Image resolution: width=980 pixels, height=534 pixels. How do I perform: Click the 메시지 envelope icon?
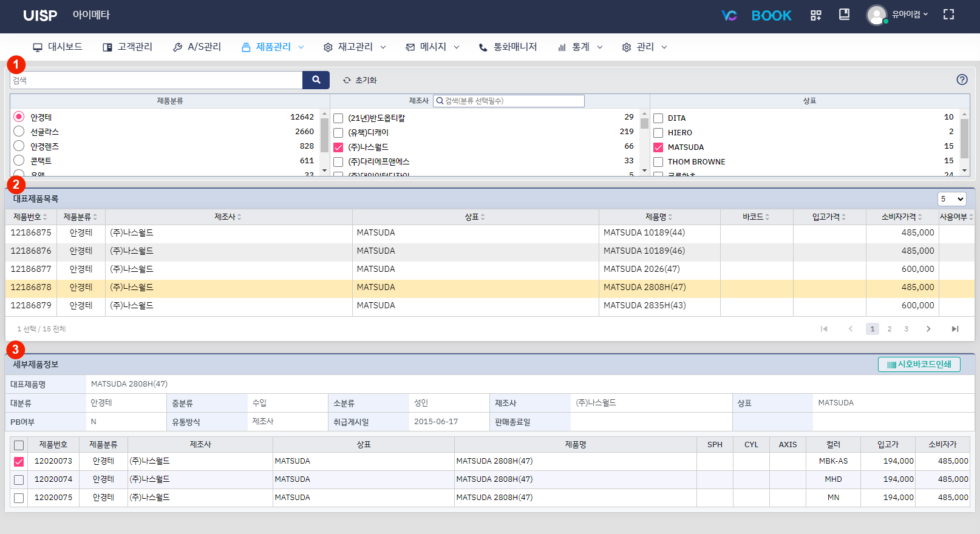(410, 47)
